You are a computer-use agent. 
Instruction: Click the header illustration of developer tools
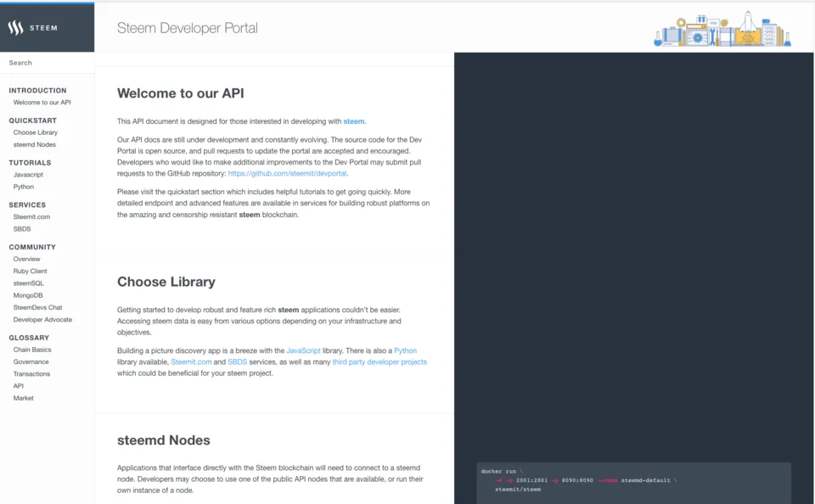click(722, 30)
